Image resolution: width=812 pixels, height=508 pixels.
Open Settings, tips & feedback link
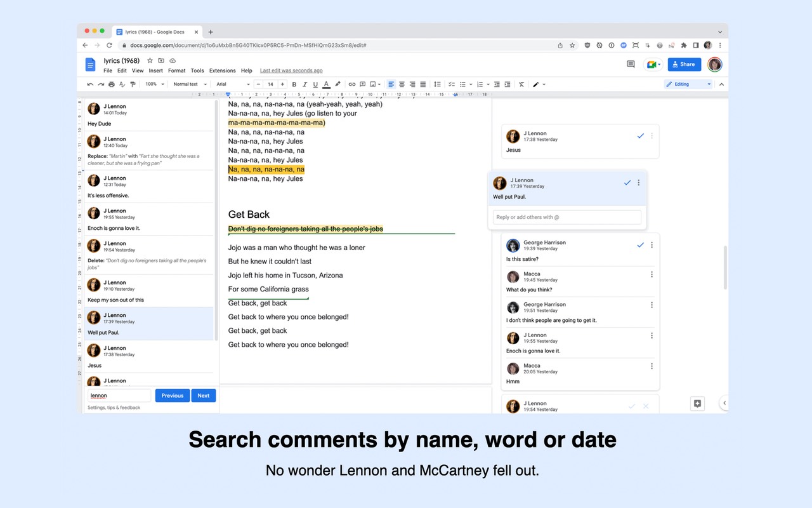(x=114, y=408)
